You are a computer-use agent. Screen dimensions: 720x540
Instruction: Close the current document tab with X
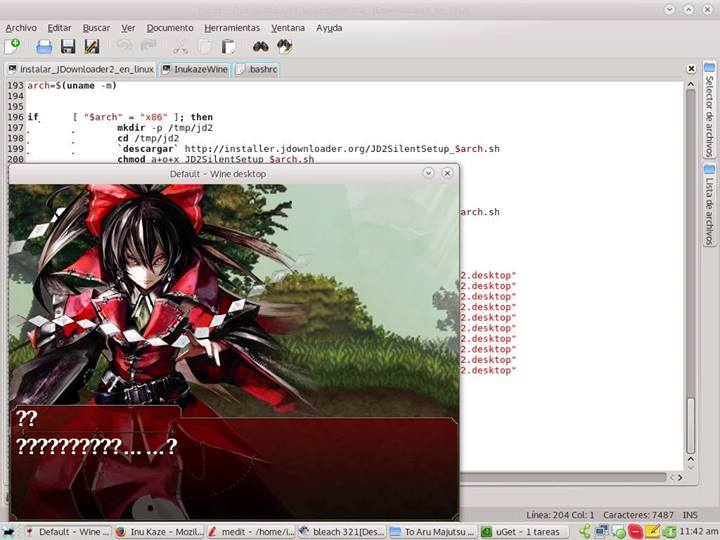(691, 69)
